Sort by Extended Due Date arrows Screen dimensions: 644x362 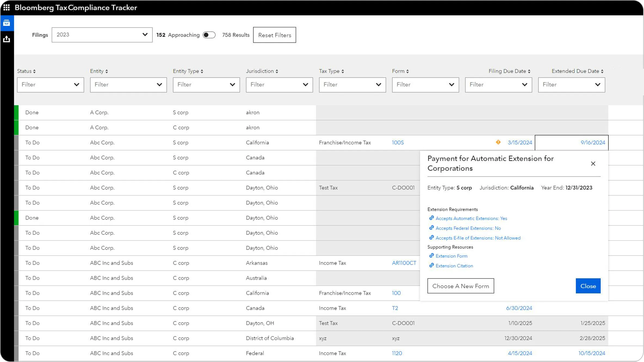tap(602, 71)
